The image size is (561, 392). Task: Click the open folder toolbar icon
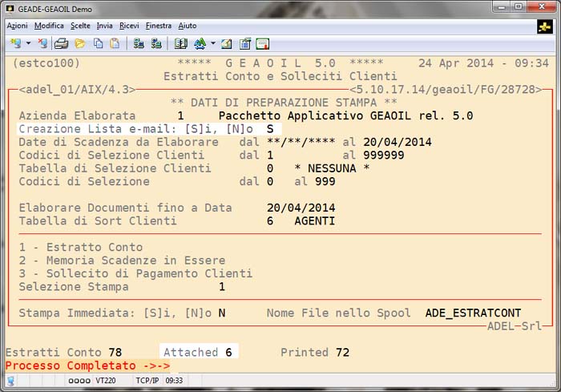(79, 43)
